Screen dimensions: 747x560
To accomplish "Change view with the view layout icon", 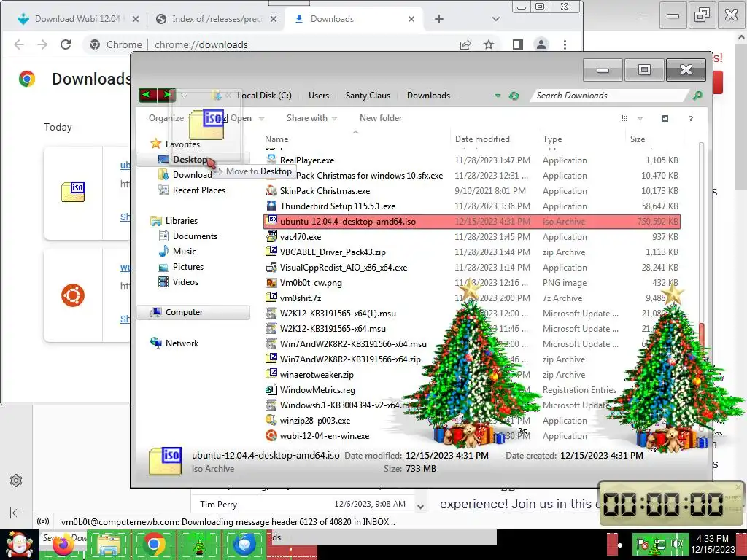I will (624, 119).
